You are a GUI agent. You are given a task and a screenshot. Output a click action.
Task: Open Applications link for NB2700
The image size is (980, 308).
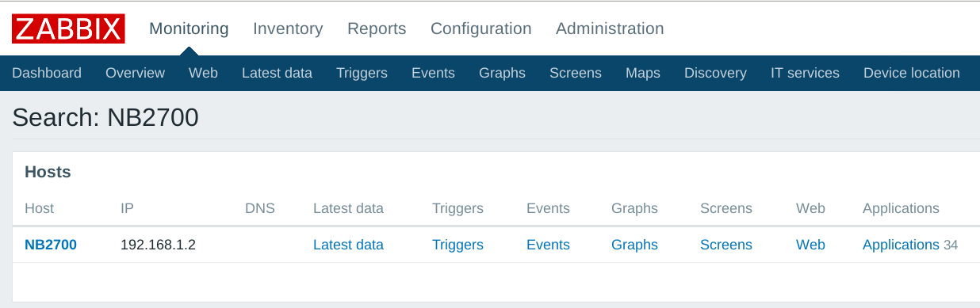901,245
